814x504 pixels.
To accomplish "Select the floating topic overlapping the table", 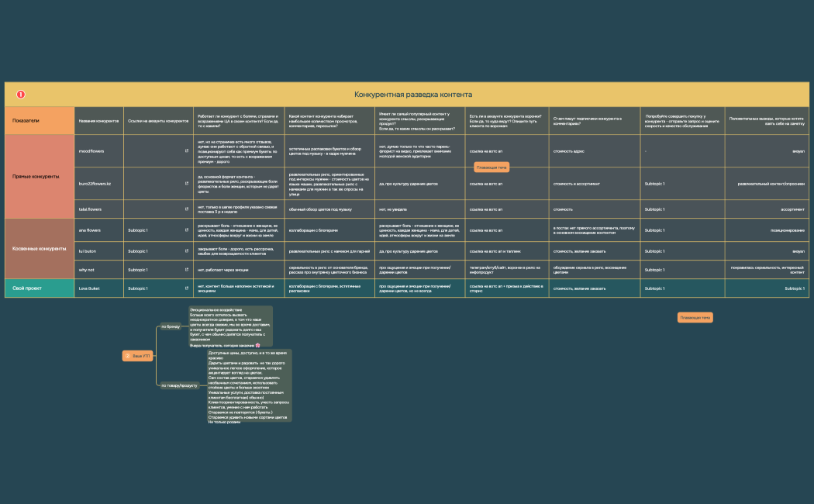I will click(x=492, y=167).
